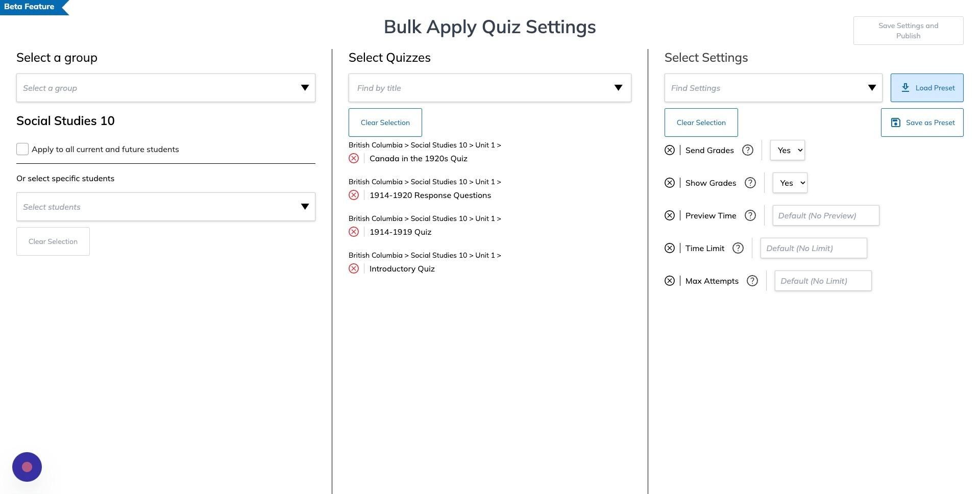
Task: Clear the quiz selection
Action: pos(385,122)
